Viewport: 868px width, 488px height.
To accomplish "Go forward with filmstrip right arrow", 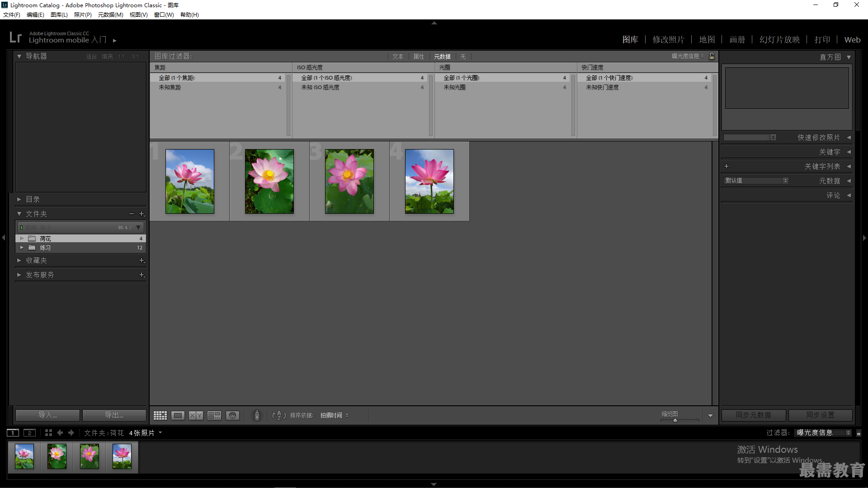I will pyautogui.click(x=71, y=433).
